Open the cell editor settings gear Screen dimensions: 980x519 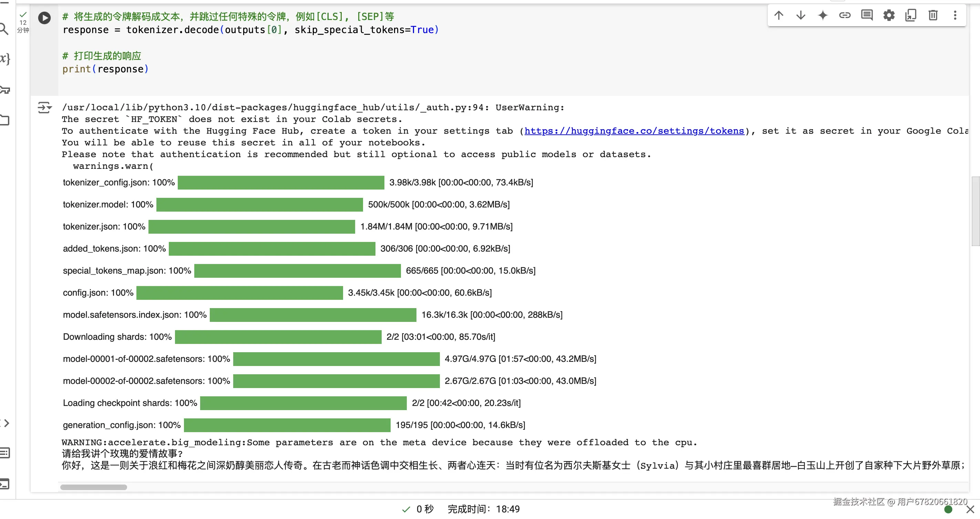click(889, 15)
